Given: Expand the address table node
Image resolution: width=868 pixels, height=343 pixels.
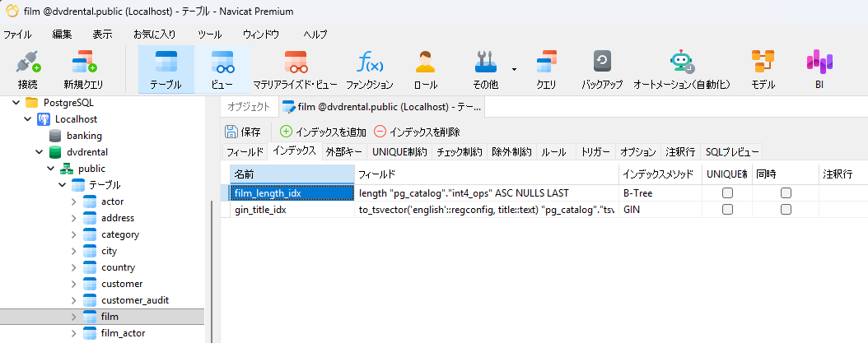Looking at the screenshot, I should [x=73, y=218].
